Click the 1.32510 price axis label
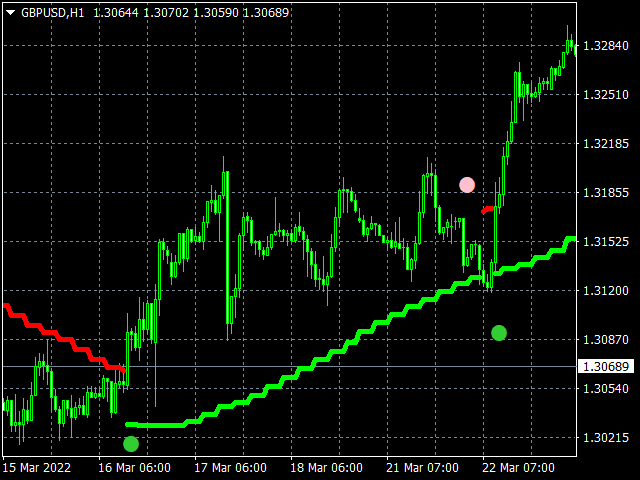Image resolution: width=640 pixels, height=480 pixels. 606,95
